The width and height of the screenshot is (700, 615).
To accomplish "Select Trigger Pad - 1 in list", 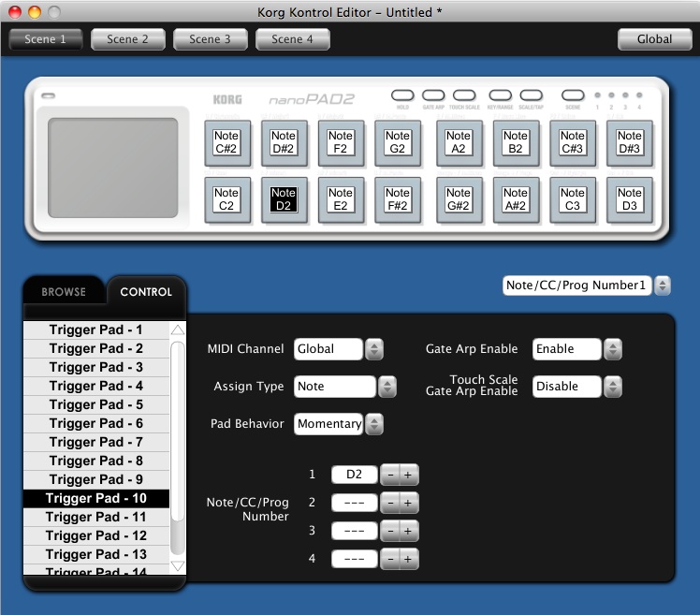I will (96, 330).
